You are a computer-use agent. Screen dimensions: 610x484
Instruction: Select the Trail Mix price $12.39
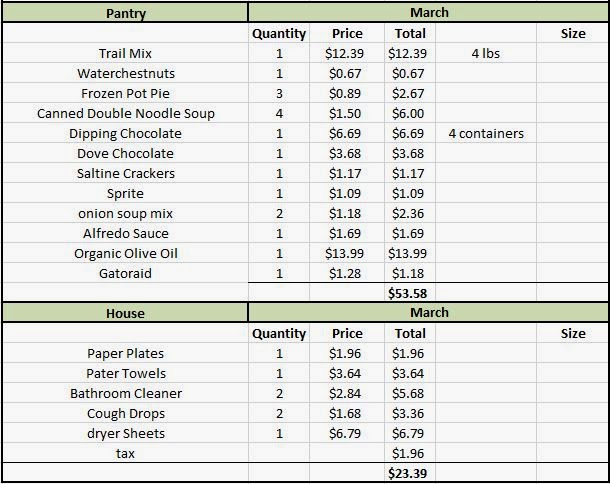pyautogui.click(x=344, y=53)
